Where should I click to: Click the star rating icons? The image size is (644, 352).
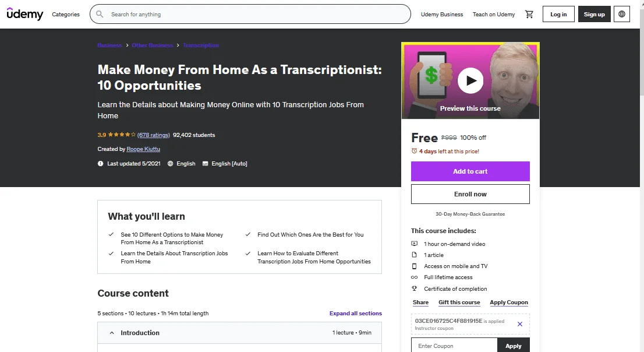(122, 135)
